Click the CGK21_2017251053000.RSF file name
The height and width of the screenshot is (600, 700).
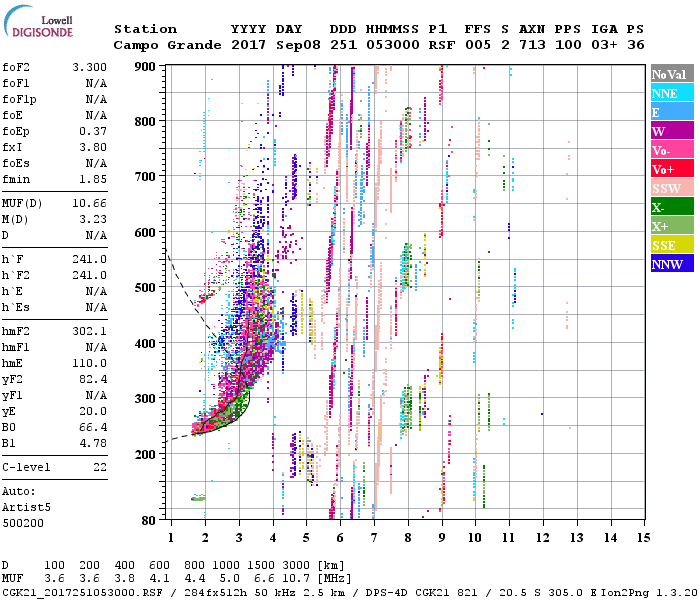click(x=82, y=592)
